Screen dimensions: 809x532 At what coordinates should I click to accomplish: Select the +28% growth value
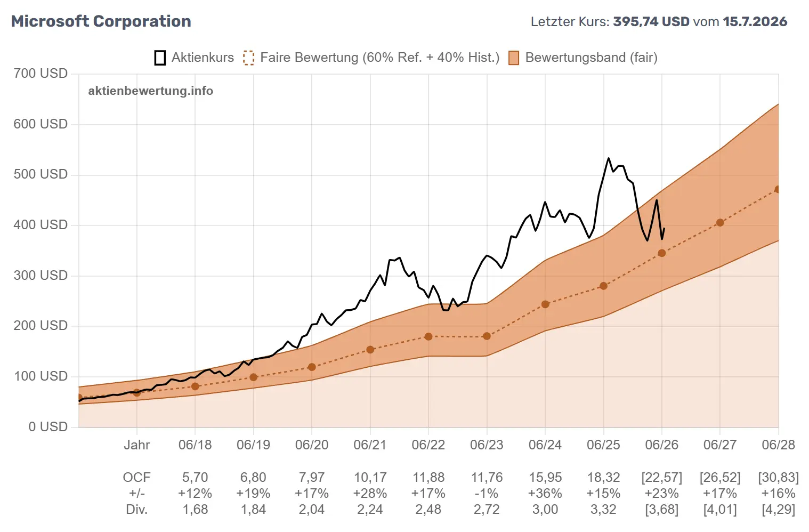point(370,494)
